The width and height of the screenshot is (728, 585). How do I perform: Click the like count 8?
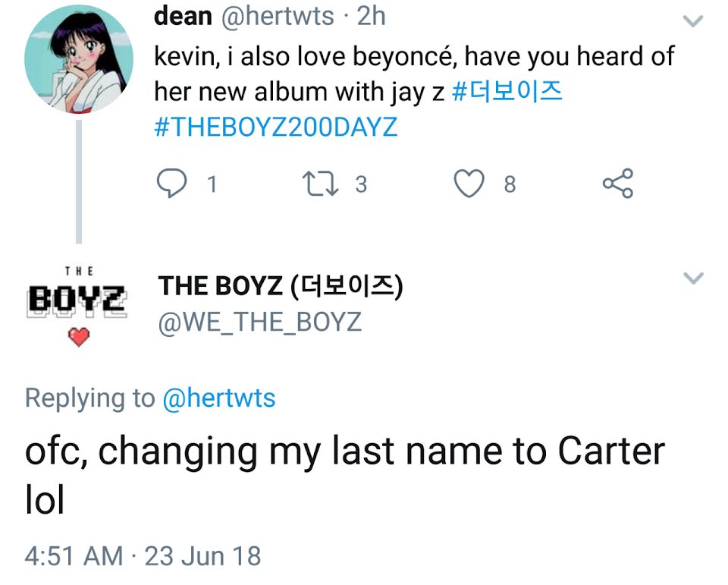[510, 184]
